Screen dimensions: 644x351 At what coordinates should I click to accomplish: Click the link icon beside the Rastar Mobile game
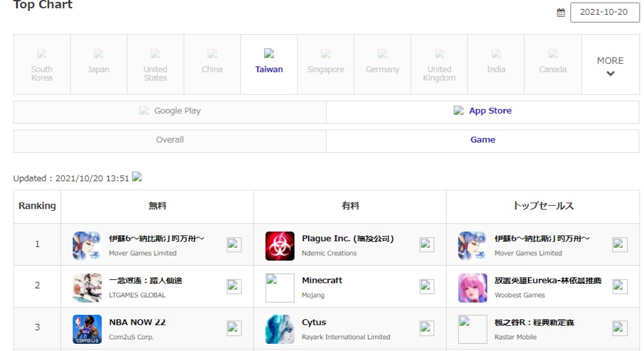(x=620, y=328)
